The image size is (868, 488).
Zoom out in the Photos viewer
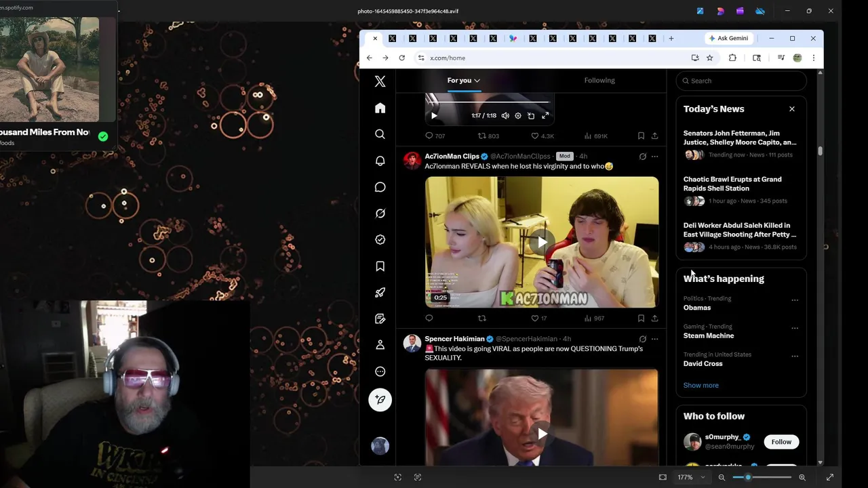[722, 477]
